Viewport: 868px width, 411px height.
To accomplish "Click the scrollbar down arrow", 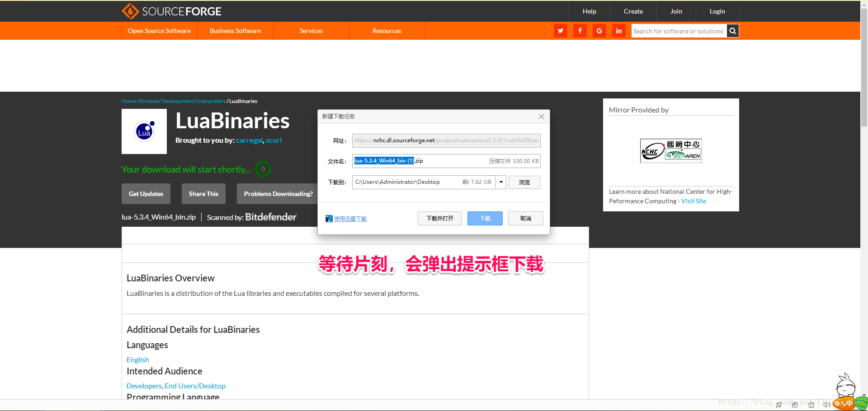I will (x=864, y=396).
